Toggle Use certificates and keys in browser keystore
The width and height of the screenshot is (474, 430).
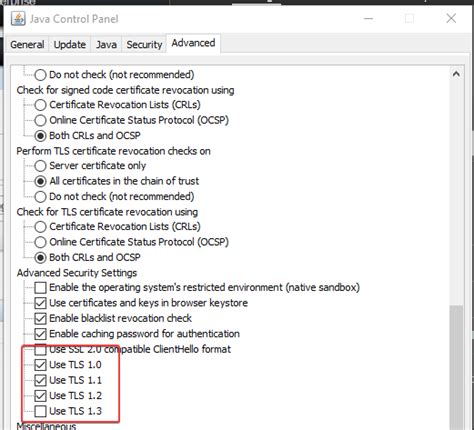tap(40, 303)
